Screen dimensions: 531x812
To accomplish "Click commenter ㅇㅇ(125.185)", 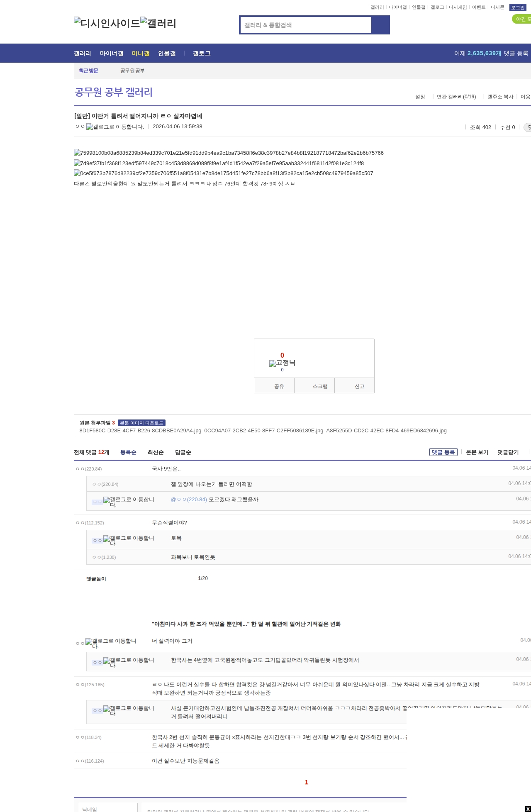I will coord(90,685).
